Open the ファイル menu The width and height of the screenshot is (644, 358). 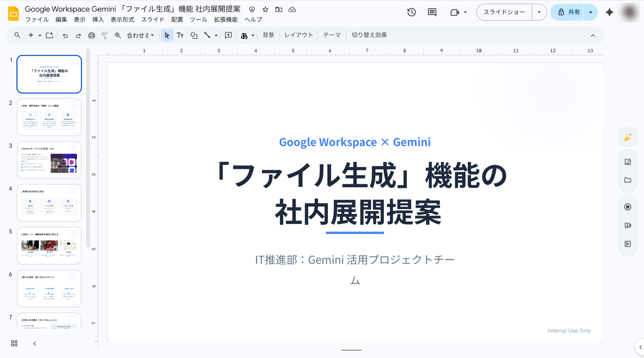[x=37, y=20]
